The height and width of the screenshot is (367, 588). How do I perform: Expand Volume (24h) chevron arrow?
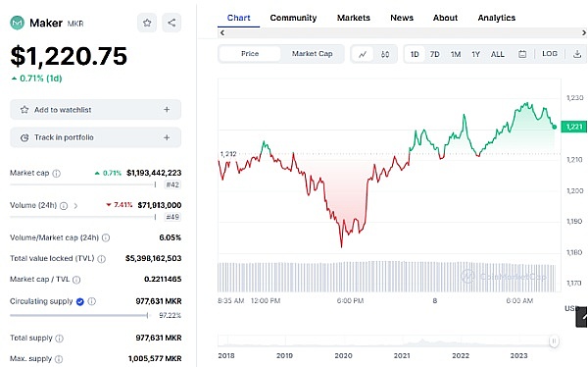75,206
